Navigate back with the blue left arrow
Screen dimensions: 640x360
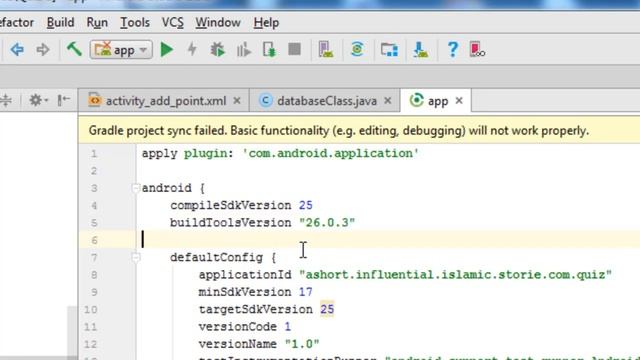[x=17, y=50]
